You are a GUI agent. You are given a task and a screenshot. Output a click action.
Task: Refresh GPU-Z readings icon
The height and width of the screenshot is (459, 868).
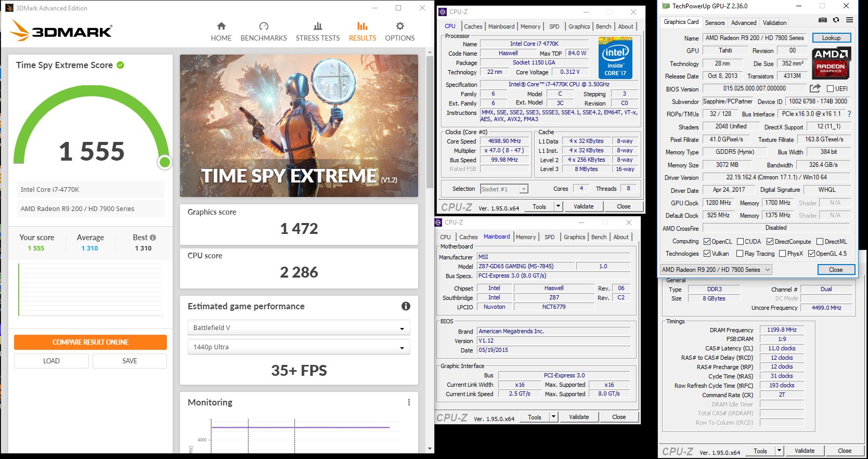836,20
